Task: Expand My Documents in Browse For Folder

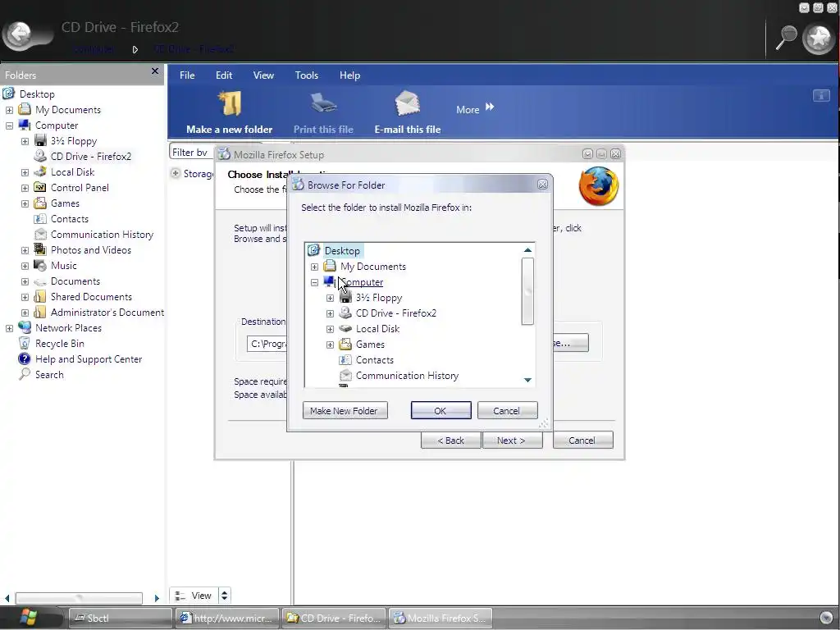Action: point(314,267)
